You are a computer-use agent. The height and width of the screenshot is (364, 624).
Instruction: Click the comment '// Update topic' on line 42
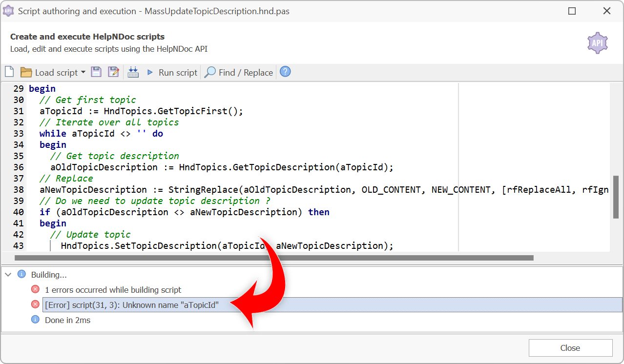point(90,234)
